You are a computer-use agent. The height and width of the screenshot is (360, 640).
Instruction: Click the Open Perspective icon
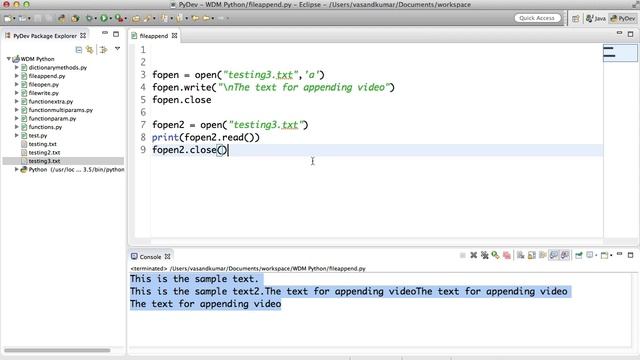pyautogui.click(x=576, y=18)
